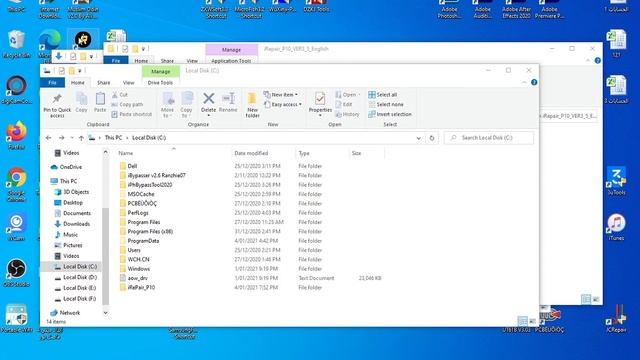
Task: Switch to Drive Tools tab
Action: 160,82
